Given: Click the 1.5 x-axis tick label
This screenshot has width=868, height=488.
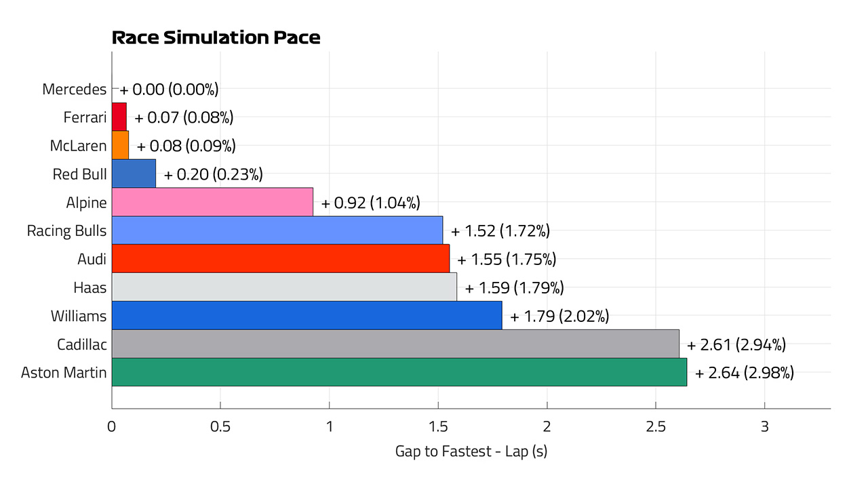Looking at the screenshot, I should 438,427.
